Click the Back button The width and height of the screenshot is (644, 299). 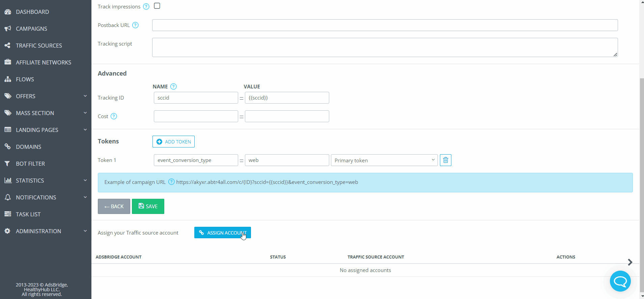click(x=114, y=206)
